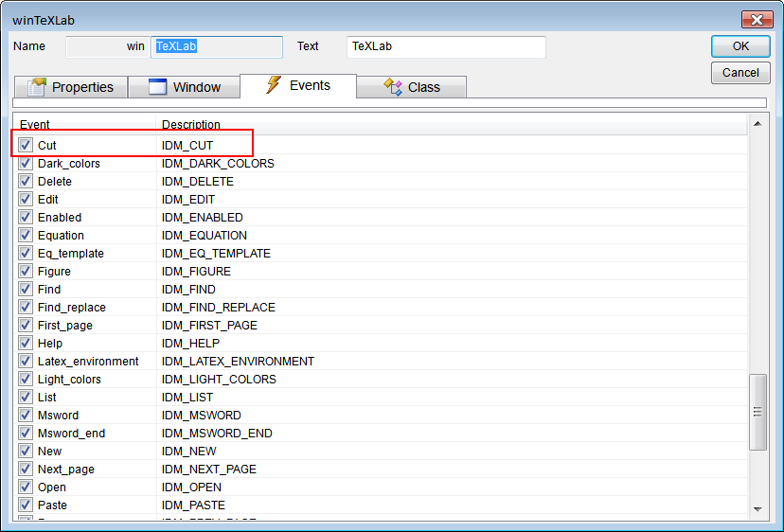Click the IDM_NEXT_PAGE description

[209, 470]
